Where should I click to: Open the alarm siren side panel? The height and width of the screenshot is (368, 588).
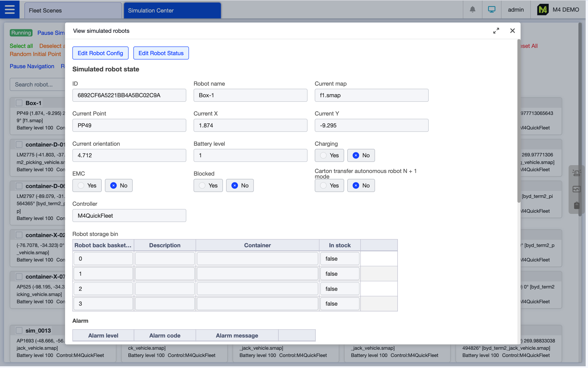pos(576,173)
